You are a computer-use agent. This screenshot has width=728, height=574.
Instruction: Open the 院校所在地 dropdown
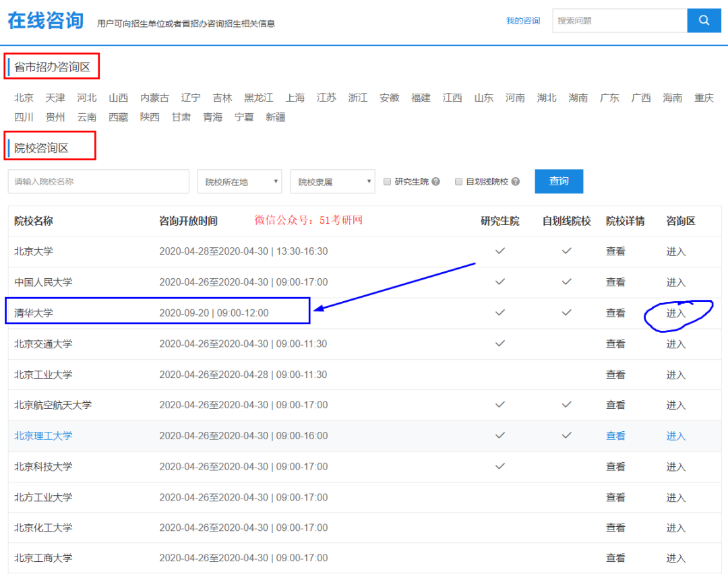[x=239, y=181]
